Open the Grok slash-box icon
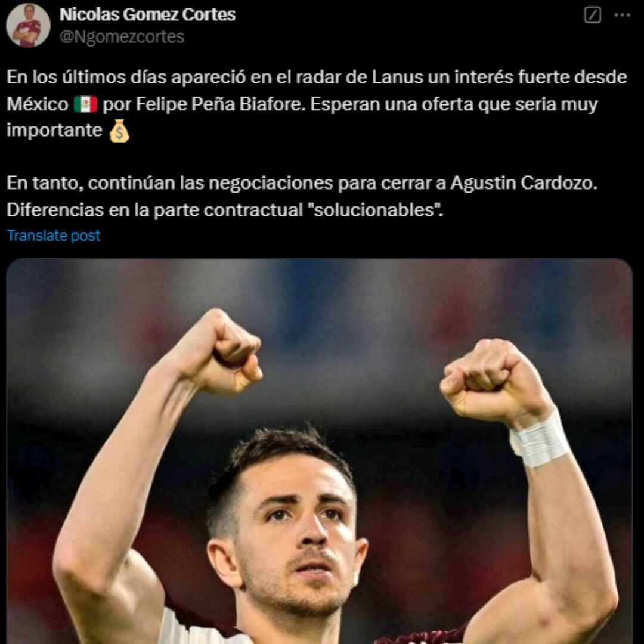The height and width of the screenshot is (644, 644). click(x=592, y=15)
